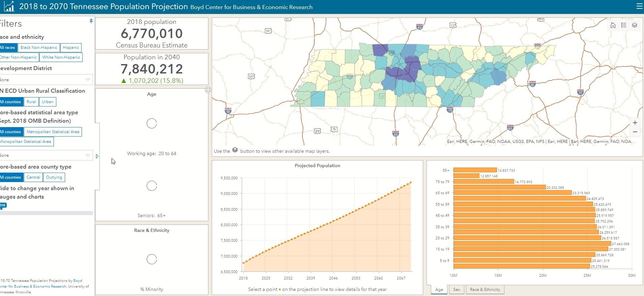Expand the Age panel to full view

coord(208,90)
